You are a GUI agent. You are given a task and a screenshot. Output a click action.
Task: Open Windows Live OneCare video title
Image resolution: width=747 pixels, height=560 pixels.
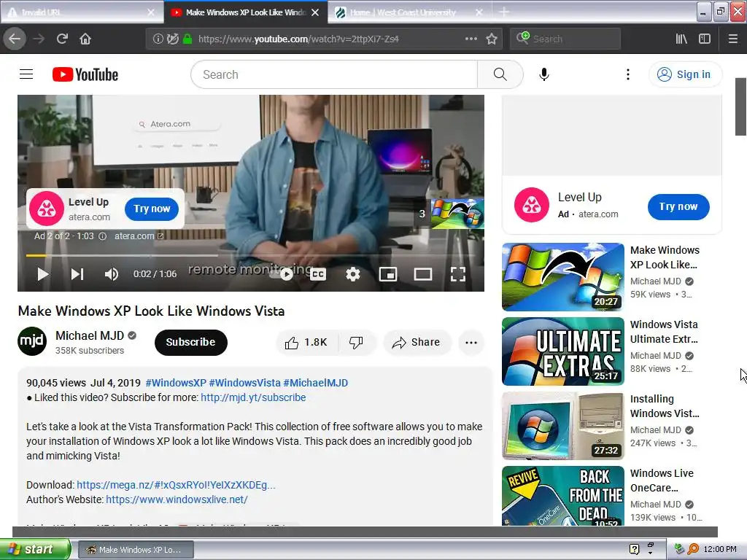pyautogui.click(x=662, y=481)
